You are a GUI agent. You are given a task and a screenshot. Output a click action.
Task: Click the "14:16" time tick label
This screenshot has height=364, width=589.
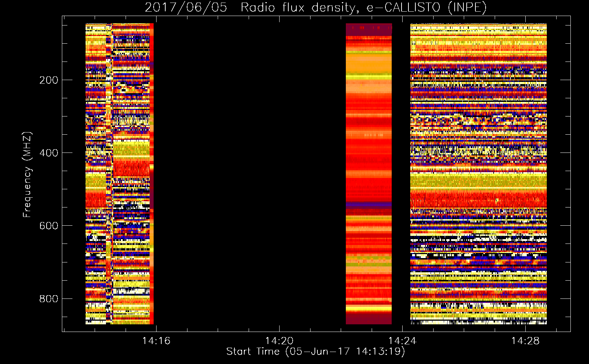156,341
